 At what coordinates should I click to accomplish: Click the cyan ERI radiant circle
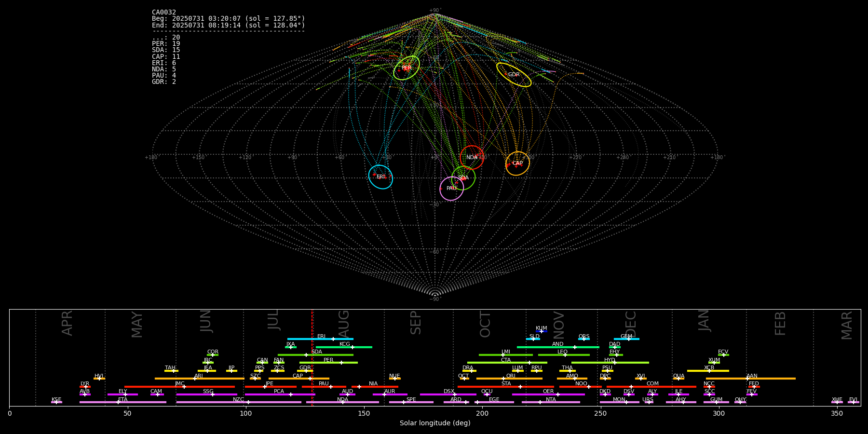point(380,177)
